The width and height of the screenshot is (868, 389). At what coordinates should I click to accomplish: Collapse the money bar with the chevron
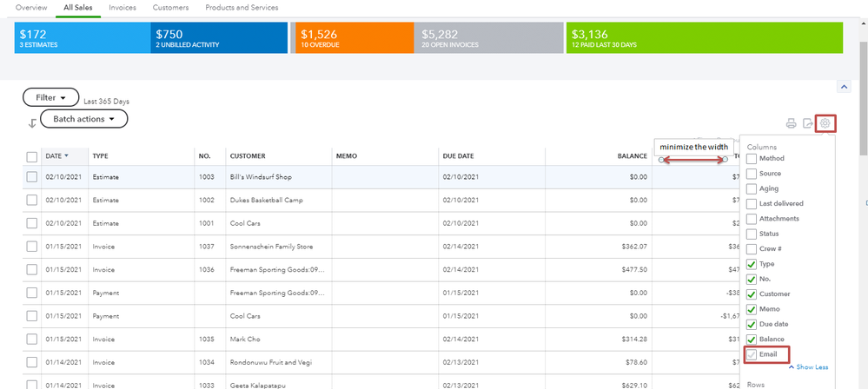pyautogui.click(x=845, y=86)
